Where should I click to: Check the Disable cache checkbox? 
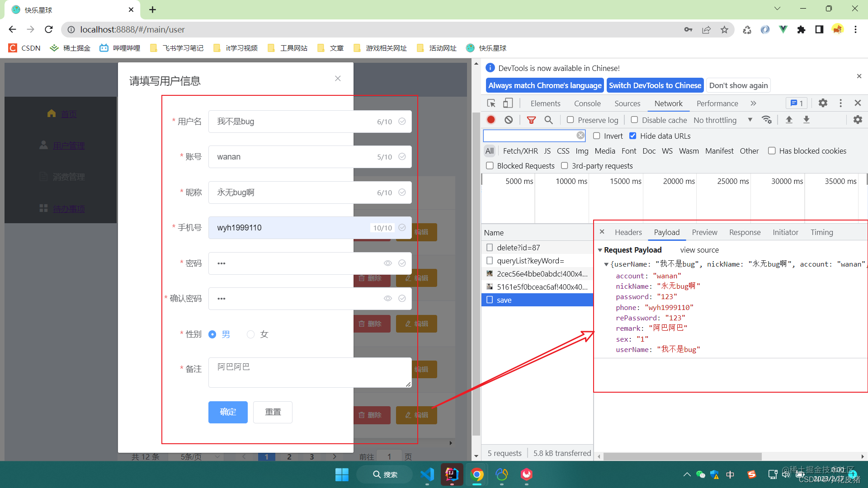[634, 120]
